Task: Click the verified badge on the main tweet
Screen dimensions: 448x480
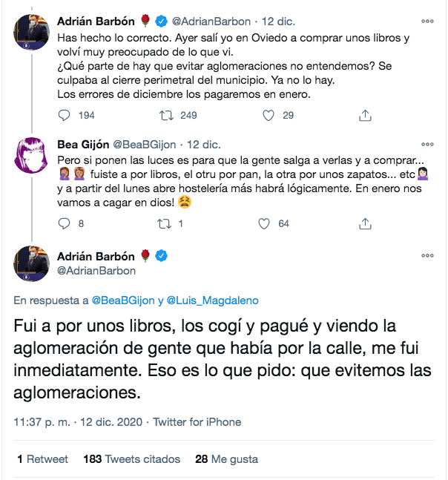Action: click(161, 256)
